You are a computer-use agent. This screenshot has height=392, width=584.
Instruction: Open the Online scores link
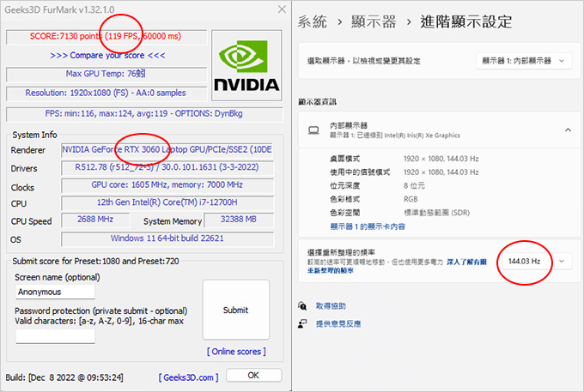[x=236, y=352]
